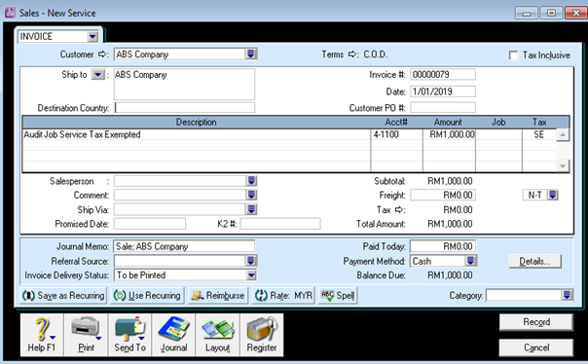
Task: Open the Ship Via dropdown
Action: click(x=251, y=209)
